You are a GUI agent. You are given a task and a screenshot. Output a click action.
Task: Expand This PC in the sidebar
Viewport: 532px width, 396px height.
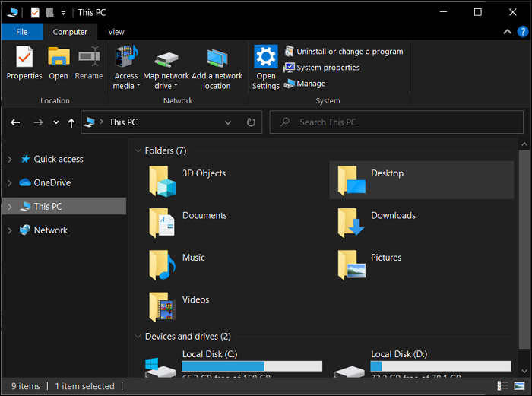coord(10,207)
